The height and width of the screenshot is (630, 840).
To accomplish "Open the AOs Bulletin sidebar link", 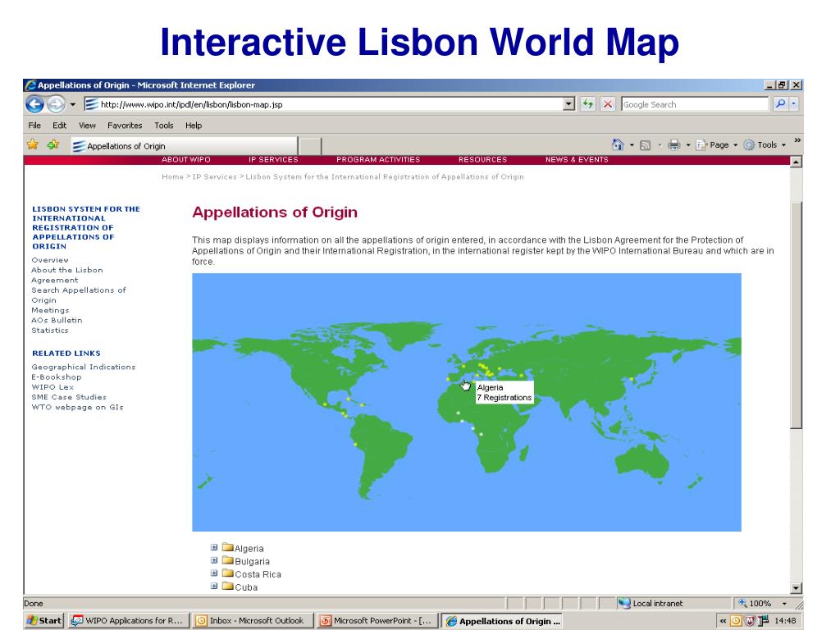I will pyautogui.click(x=57, y=321).
